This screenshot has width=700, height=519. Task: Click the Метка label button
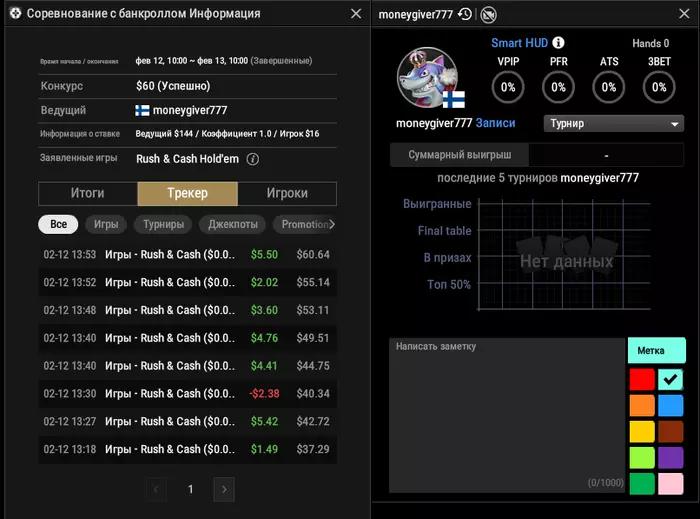point(656,350)
